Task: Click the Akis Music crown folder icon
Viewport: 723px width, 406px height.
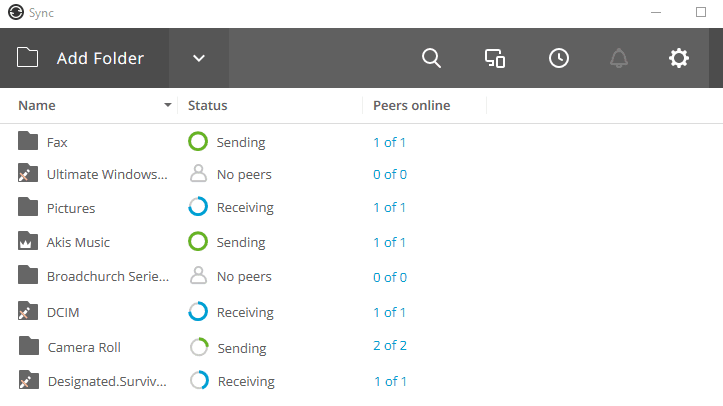Action: coord(28,241)
